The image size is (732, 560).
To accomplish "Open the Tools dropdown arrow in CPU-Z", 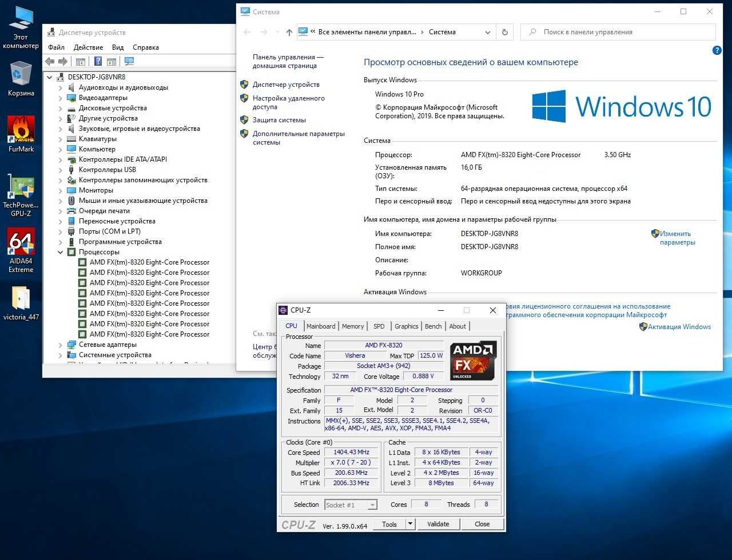I will pos(410,524).
